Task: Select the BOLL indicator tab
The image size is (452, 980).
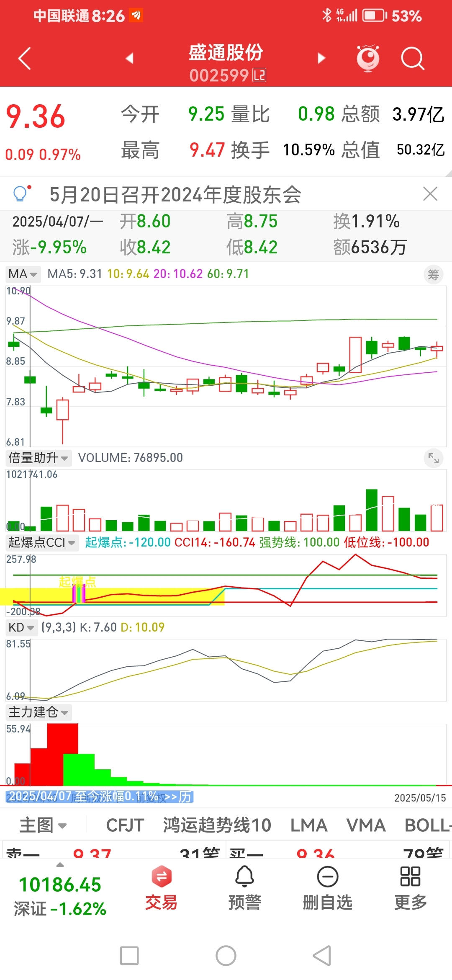Action: (428, 825)
